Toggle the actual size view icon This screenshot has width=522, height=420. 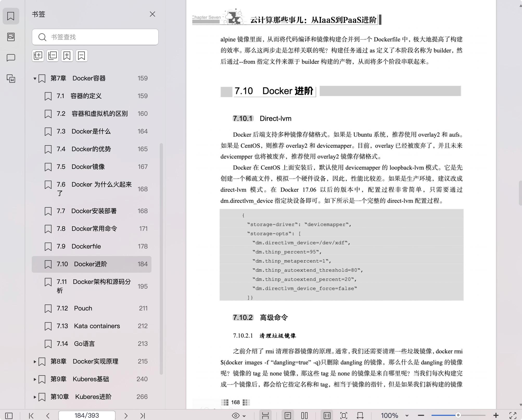tap(327, 416)
